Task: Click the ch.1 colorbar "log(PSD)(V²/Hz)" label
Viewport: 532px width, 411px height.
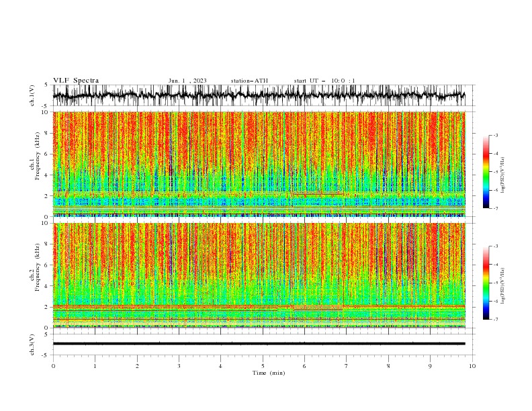Action: (x=502, y=175)
